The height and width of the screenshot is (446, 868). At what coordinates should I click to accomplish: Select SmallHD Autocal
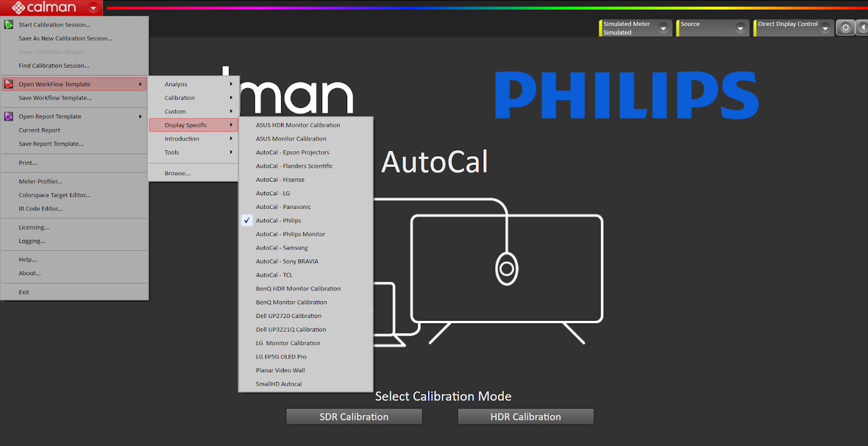point(306,384)
